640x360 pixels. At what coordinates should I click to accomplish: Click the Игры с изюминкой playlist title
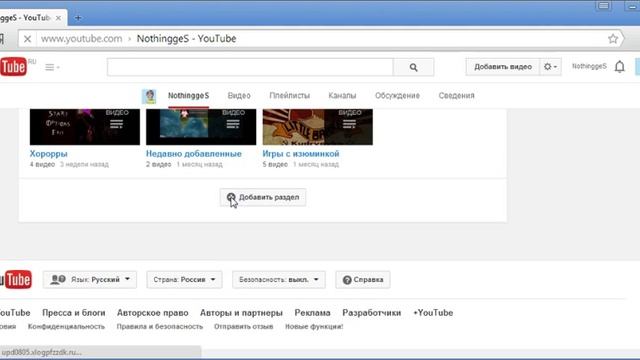tap(301, 154)
